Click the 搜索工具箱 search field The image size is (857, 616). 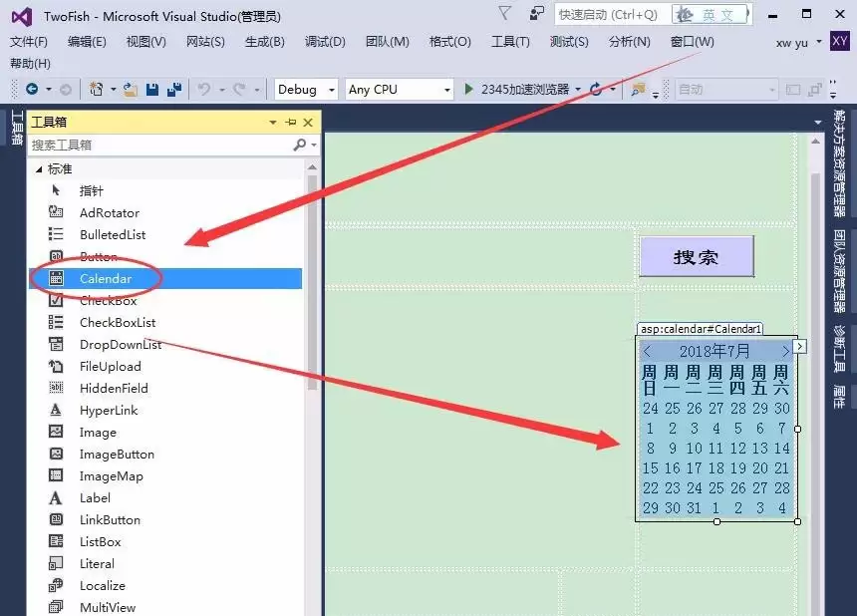coord(149,145)
